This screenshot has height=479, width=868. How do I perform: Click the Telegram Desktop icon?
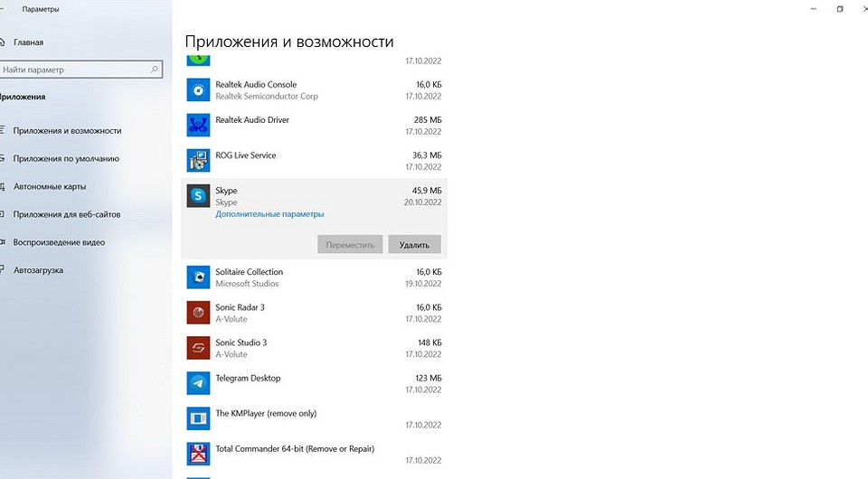pos(198,383)
